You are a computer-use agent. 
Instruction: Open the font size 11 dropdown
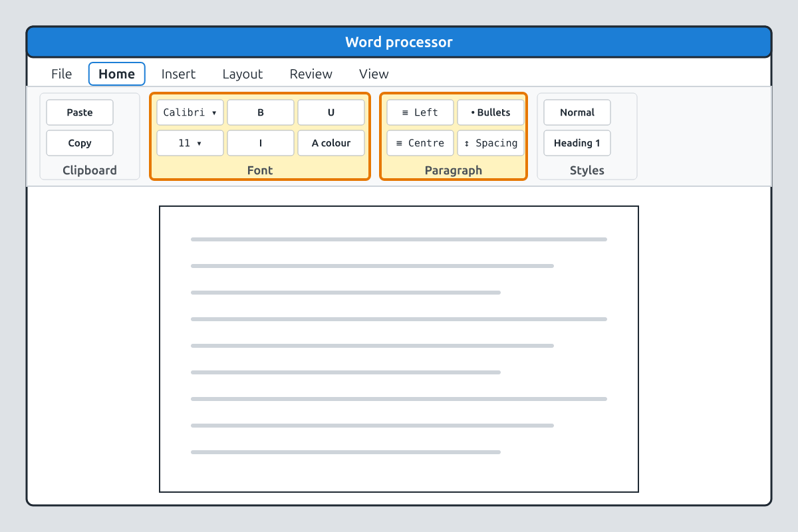(x=190, y=143)
